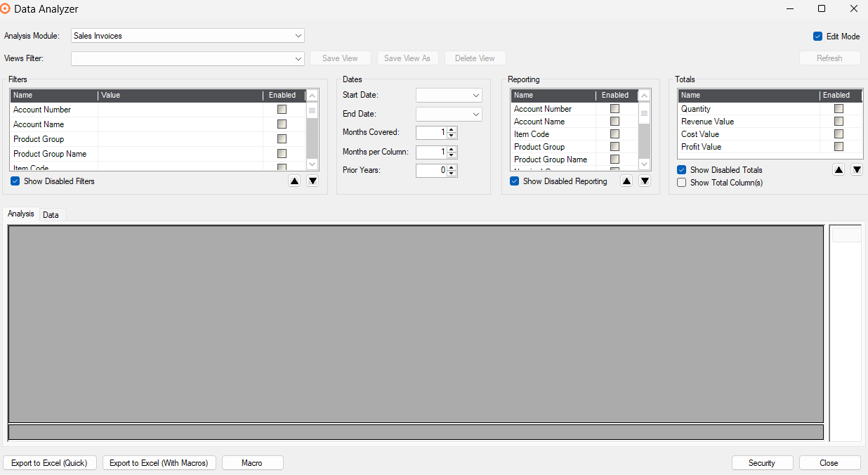Decrease Months Covered value

point(452,136)
